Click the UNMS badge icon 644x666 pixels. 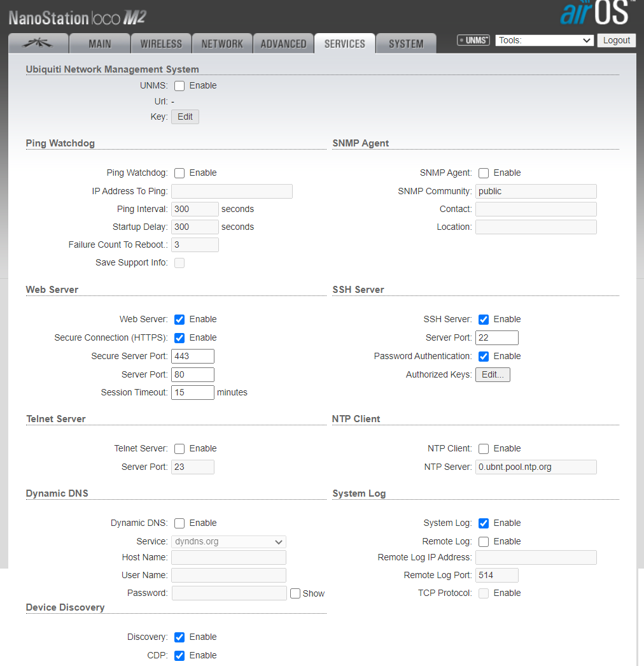click(473, 40)
